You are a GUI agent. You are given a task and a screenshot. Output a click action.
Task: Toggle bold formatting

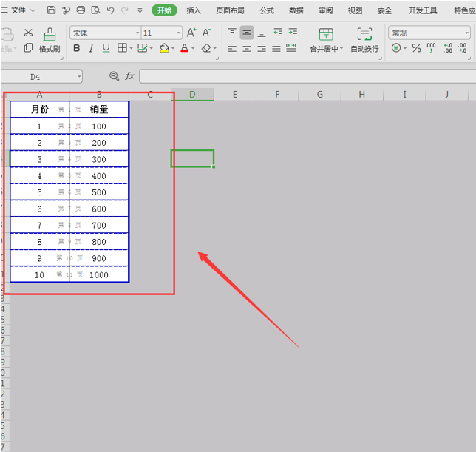pyautogui.click(x=77, y=48)
